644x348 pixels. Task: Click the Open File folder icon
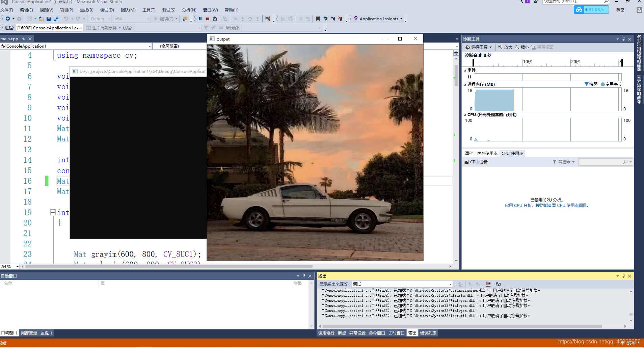coord(41,19)
